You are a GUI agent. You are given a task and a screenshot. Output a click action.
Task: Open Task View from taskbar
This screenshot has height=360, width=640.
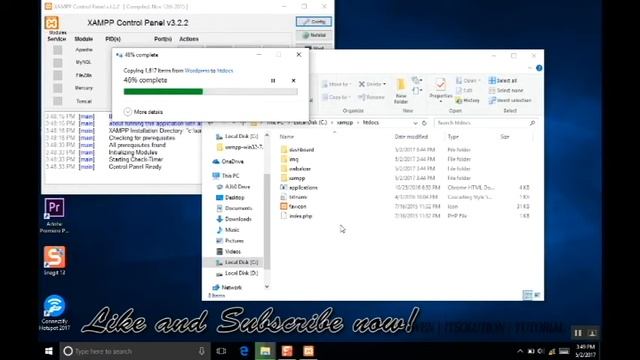tap(221, 351)
